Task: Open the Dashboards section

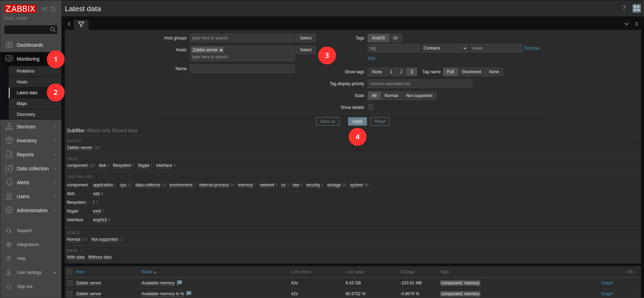Action: 30,45
